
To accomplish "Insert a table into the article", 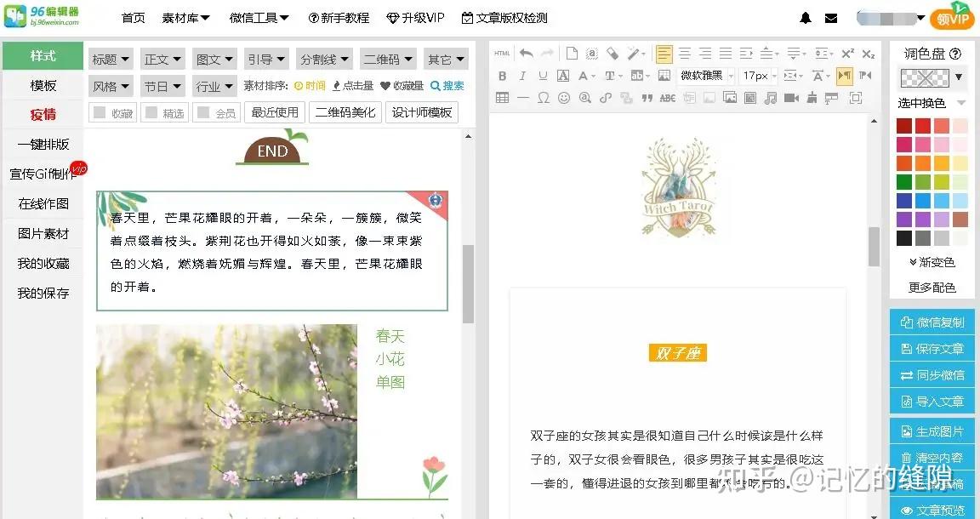I will [x=502, y=98].
